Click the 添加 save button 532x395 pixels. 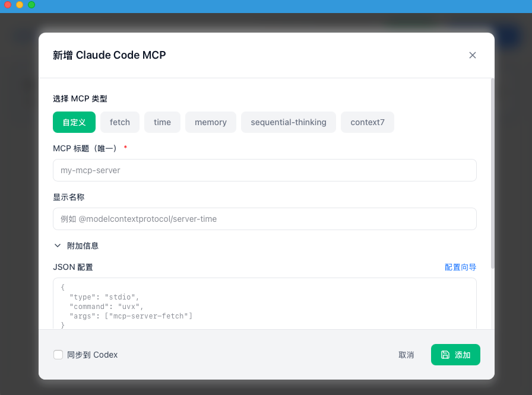click(455, 355)
